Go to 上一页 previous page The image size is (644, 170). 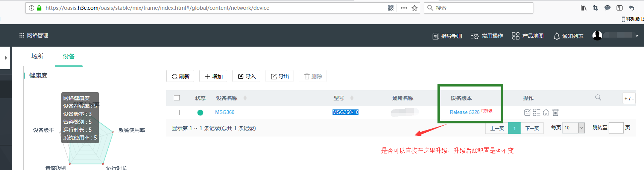point(497,128)
